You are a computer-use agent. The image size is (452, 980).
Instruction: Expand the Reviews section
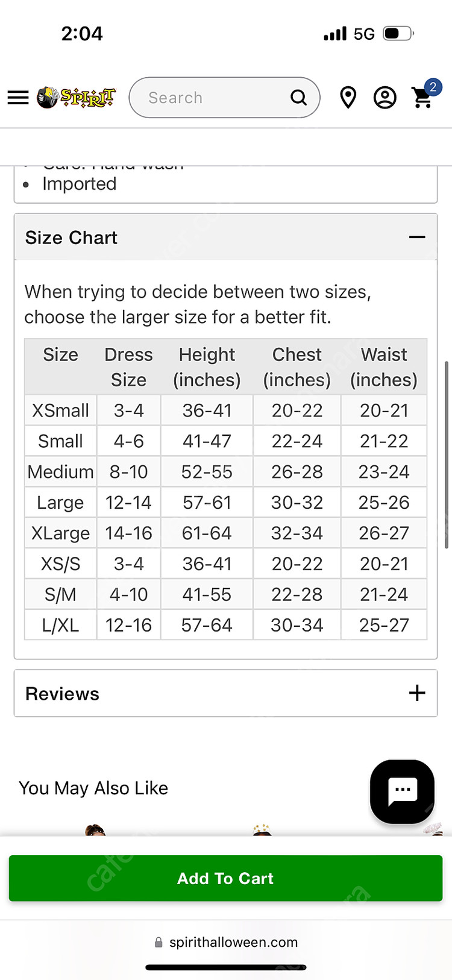click(417, 693)
